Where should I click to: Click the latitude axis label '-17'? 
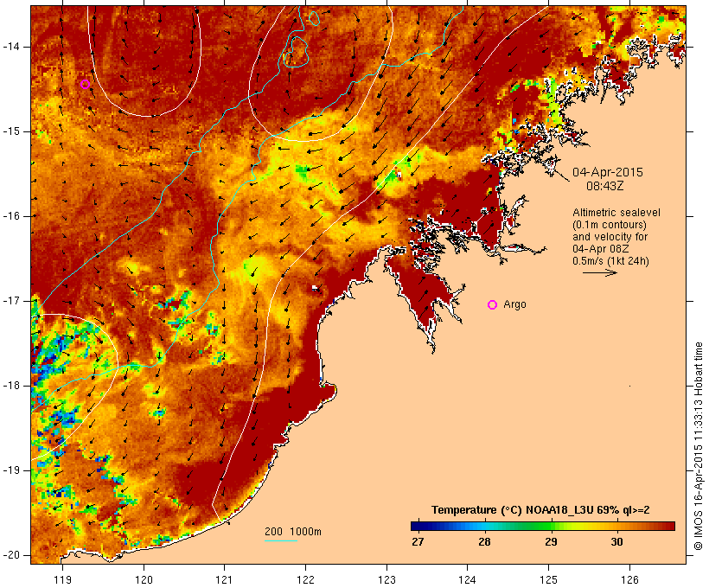click(10, 301)
